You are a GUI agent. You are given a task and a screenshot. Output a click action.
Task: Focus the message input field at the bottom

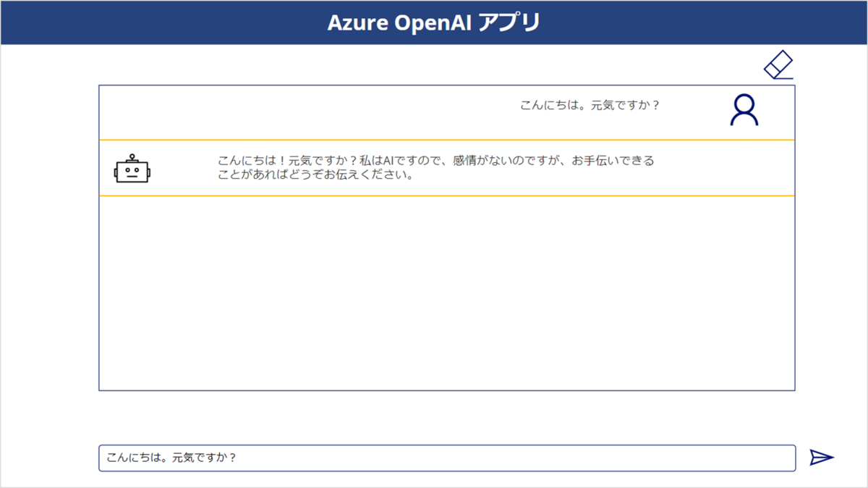[447, 458]
